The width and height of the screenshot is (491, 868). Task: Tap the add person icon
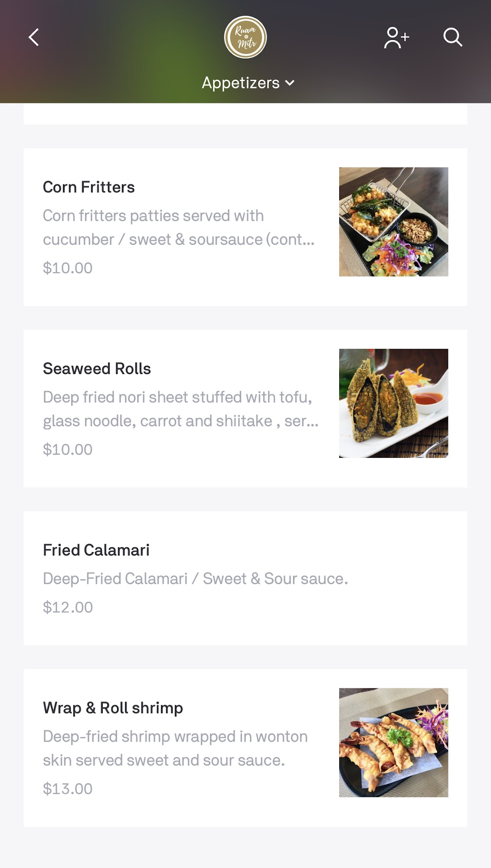(x=396, y=38)
